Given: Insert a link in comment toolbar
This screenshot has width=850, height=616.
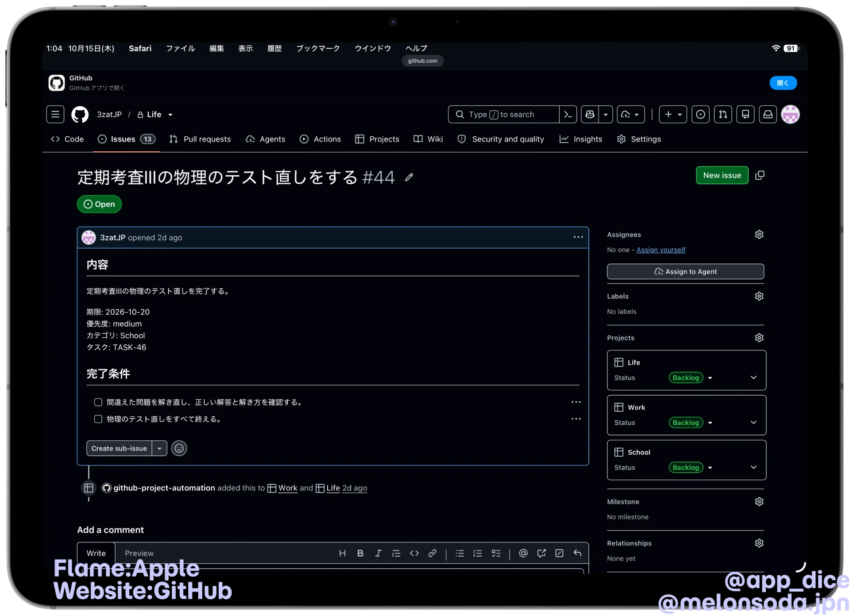Looking at the screenshot, I should click(x=433, y=553).
